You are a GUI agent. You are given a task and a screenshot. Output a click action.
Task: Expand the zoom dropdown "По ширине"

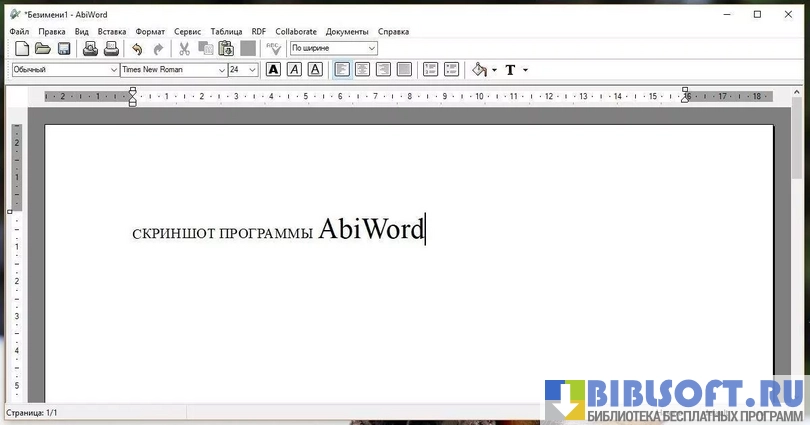(x=372, y=48)
